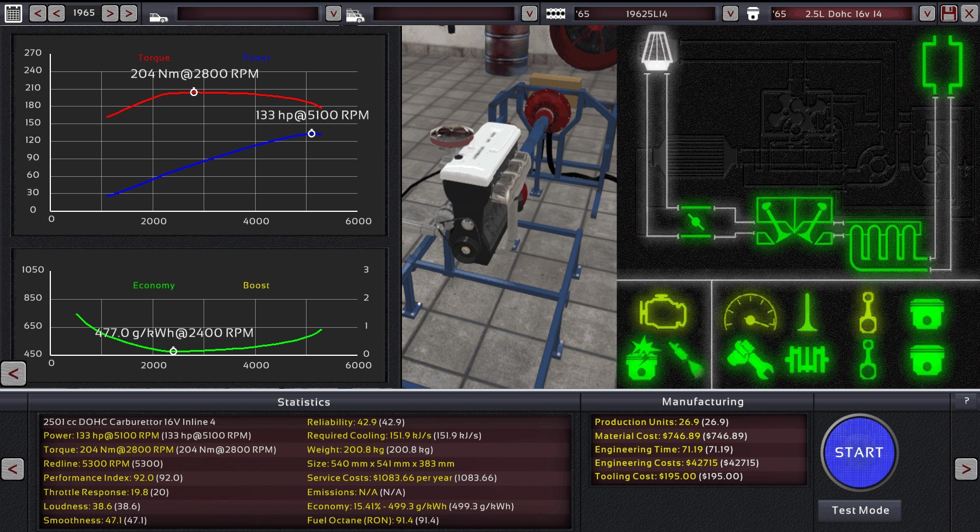Start the engine test with START
Viewport: 980px width, 532px height.
click(x=859, y=452)
